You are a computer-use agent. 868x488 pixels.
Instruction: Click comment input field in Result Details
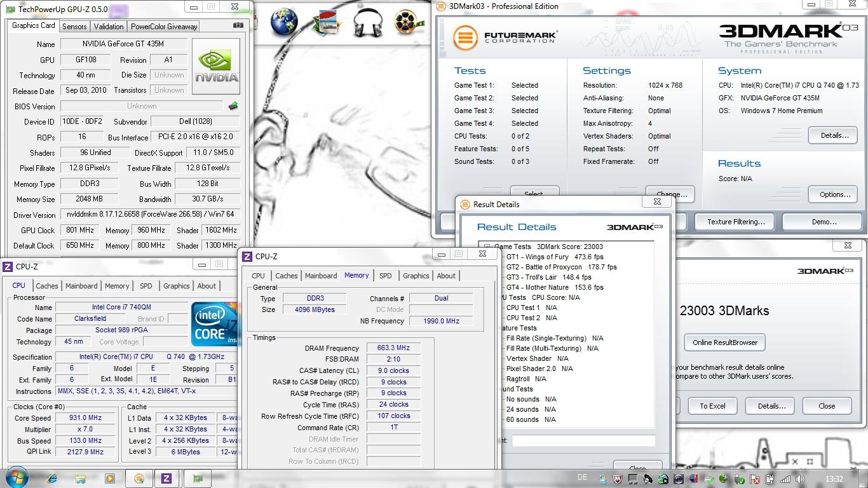[x=583, y=440]
